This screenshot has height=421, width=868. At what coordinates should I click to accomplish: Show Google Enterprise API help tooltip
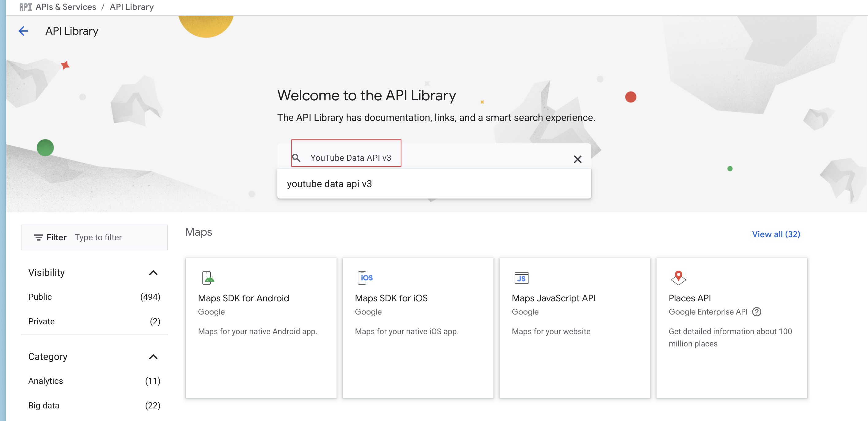756,312
